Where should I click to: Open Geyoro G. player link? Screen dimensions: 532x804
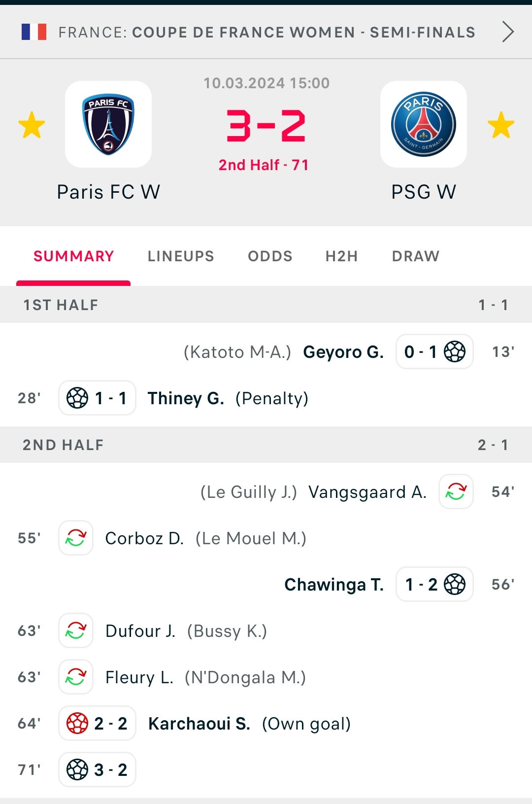point(343,352)
